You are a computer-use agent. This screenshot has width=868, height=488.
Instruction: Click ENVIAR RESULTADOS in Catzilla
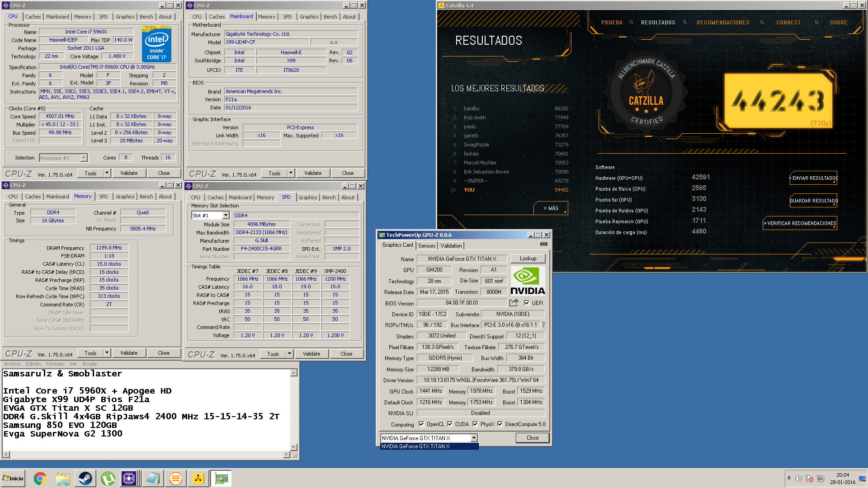814,178
